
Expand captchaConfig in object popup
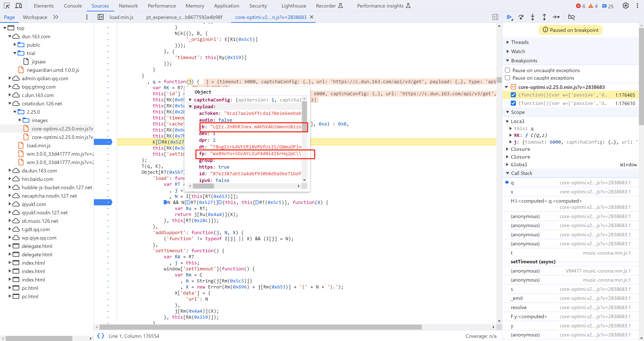[191, 99]
